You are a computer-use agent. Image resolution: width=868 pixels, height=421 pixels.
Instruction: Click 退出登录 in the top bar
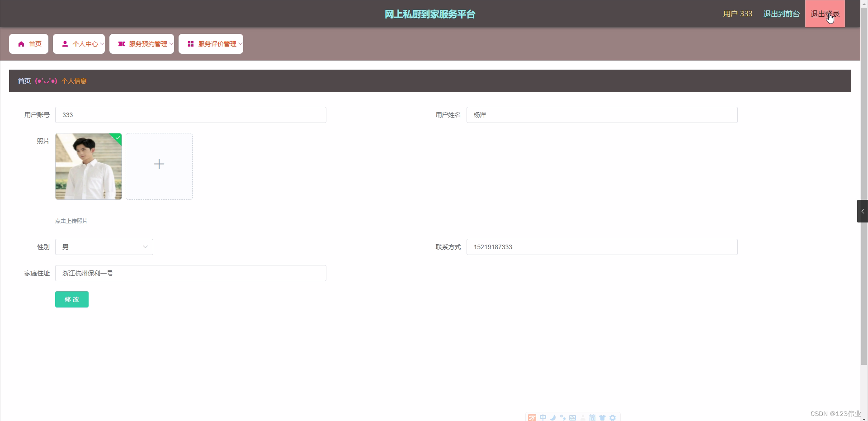[825, 14]
